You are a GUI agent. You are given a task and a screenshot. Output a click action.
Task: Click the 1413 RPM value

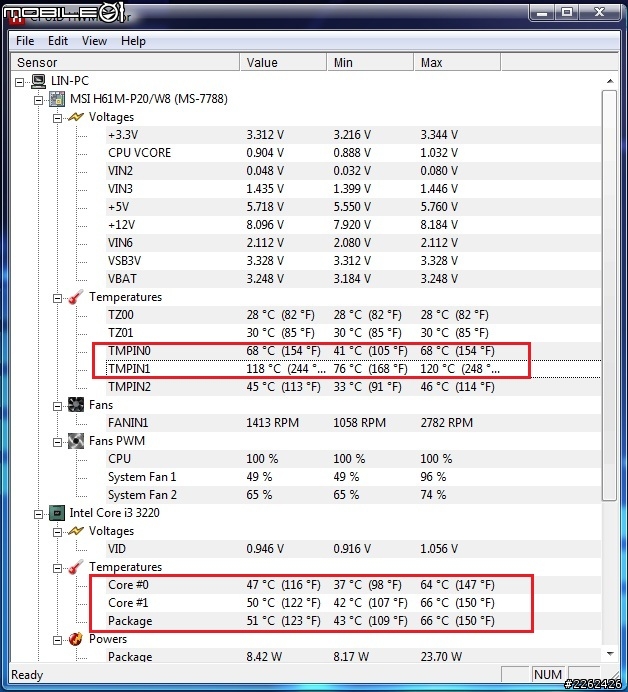(x=272, y=423)
